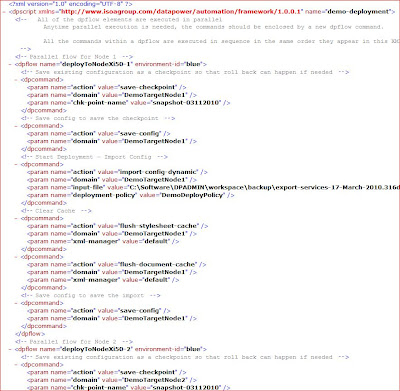The width and height of the screenshot is (400, 391).
Task: Collapse the root dpscript element
Action: [4, 12]
